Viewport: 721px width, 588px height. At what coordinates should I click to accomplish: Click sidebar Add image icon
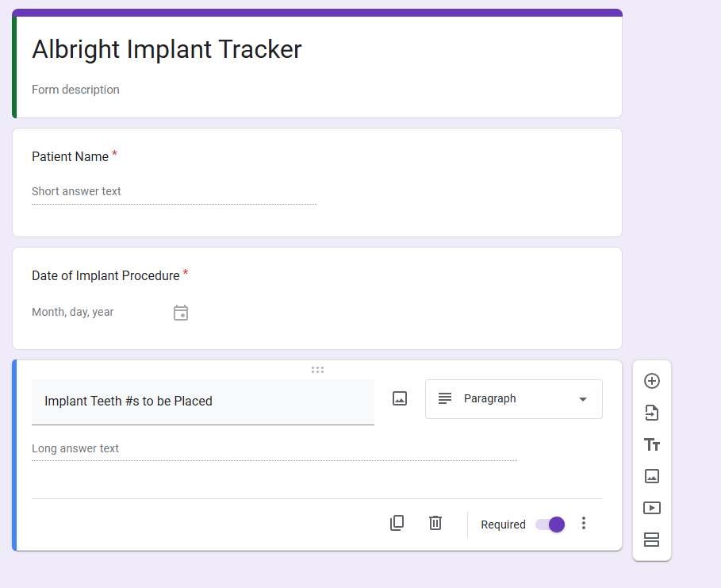(x=651, y=476)
